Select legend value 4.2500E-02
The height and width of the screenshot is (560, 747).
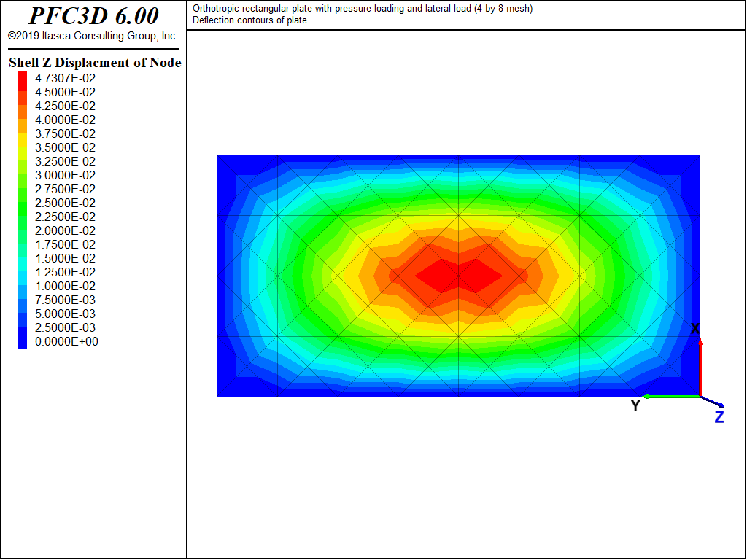[x=65, y=106]
